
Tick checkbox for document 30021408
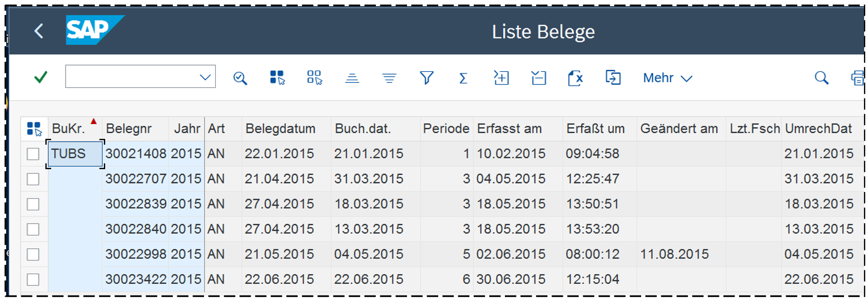click(33, 154)
